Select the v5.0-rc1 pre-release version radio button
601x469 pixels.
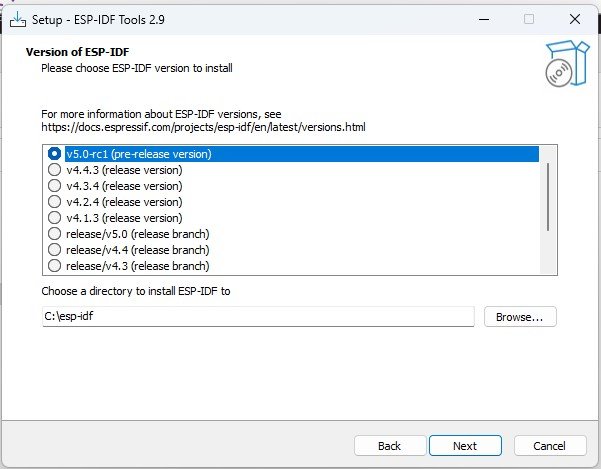(x=54, y=154)
